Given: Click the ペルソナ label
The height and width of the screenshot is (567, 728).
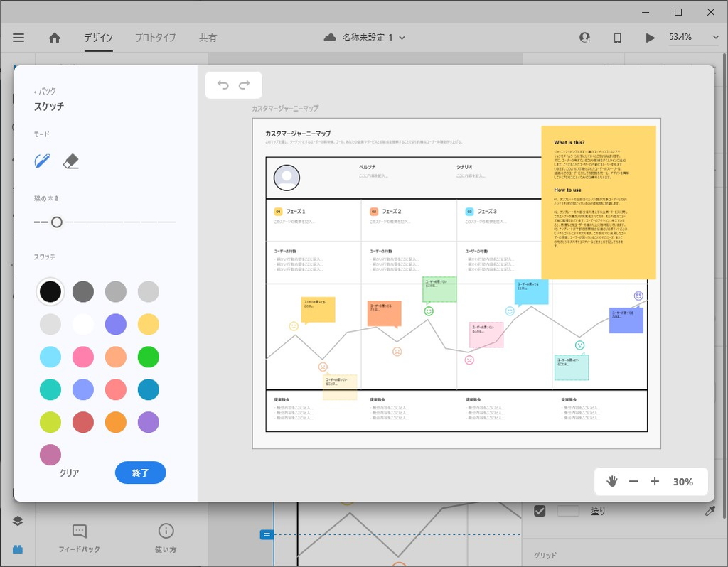Looking at the screenshot, I should (368, 167).
